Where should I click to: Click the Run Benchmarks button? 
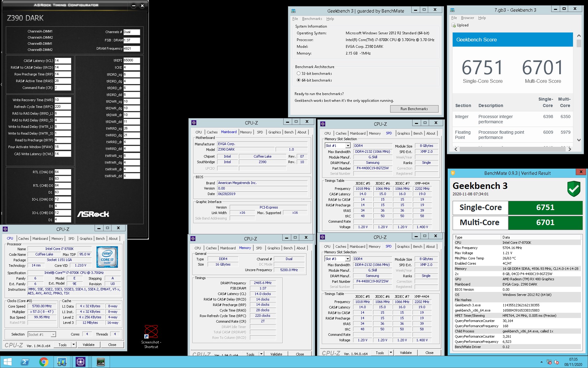click(x=414, y=109)
